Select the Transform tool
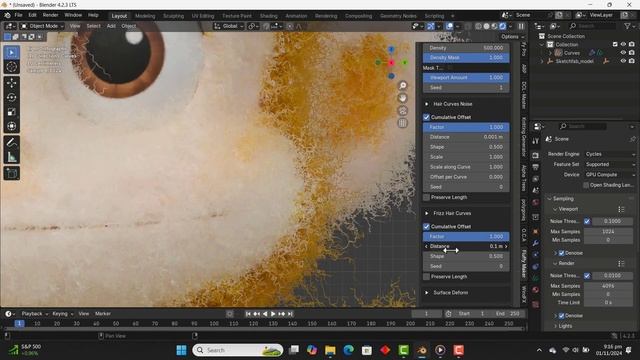Viewport: 640px width, 360px height. [11, 126]
